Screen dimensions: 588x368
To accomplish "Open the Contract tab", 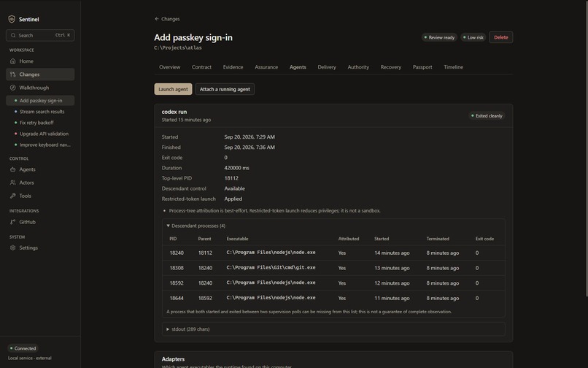I will (202, 67).
